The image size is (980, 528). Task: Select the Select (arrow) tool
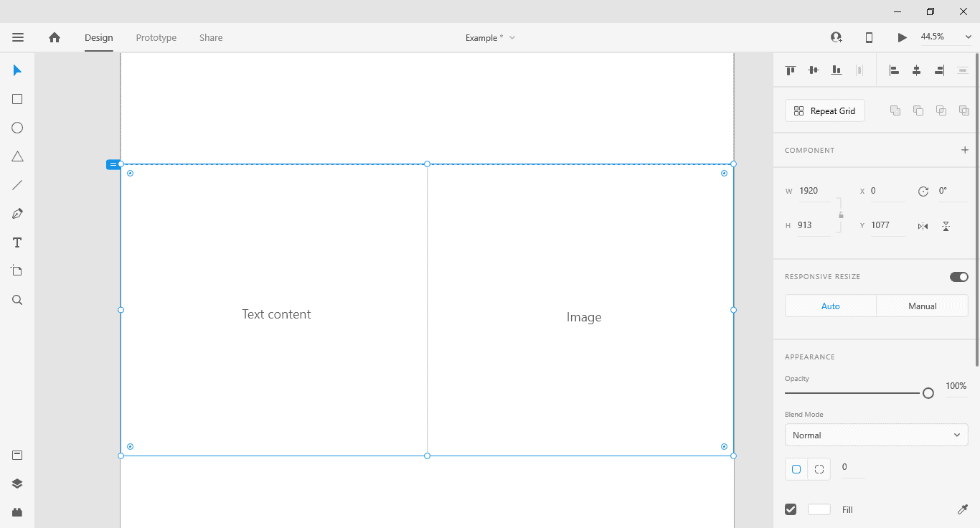point(17,70)
